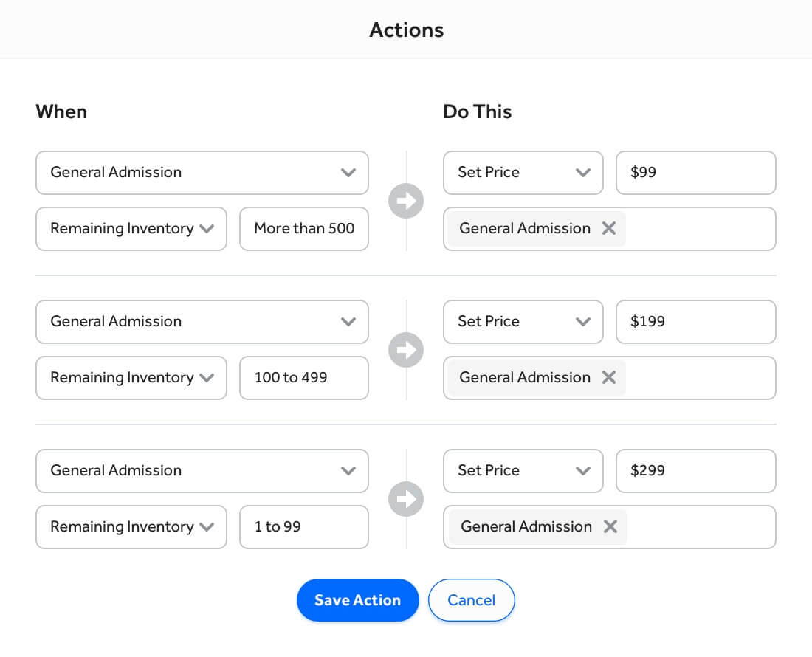Click Save Action

357,600
